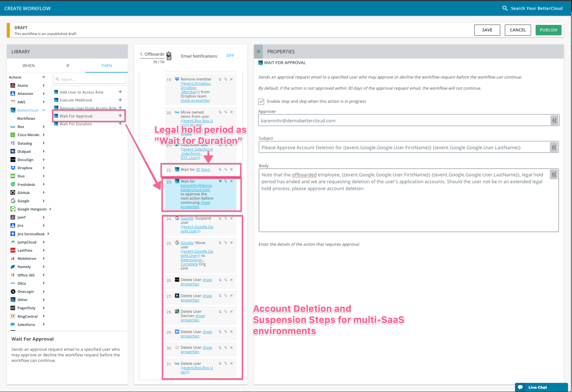Remove step 19 Remove member action
This screenshot has height=392, width=572.
[x=231, y=79]
